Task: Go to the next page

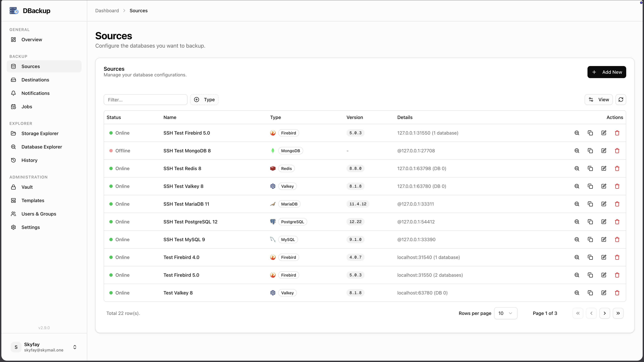Action: tap(604, 313)
